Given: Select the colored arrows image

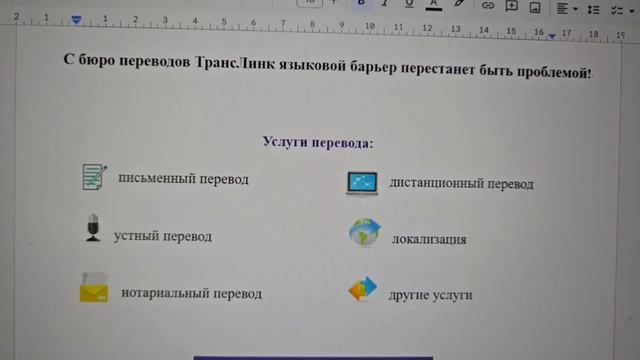Looking at the screenshot, I should click(x=363, y=289).
